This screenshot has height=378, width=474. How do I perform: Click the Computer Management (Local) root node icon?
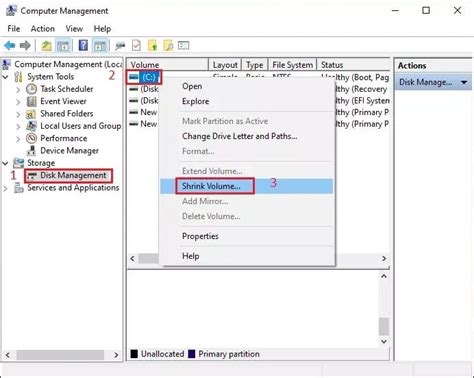pos(7,64)
